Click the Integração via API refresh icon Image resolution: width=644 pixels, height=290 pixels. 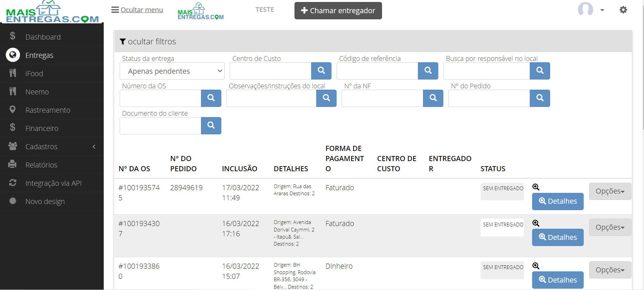coord(13,183)
